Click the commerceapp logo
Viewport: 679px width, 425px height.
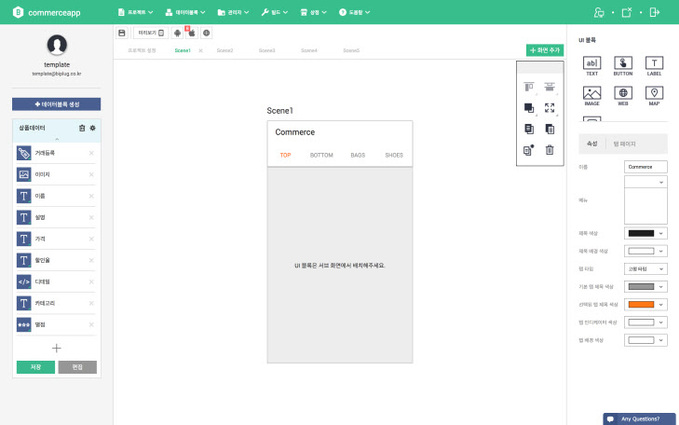46,13
